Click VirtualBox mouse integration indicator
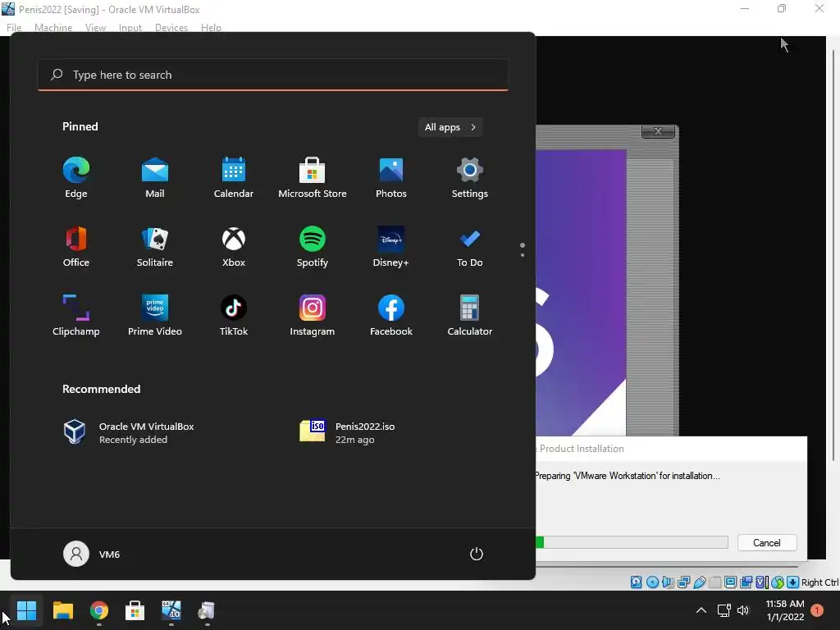 point(778,582)
